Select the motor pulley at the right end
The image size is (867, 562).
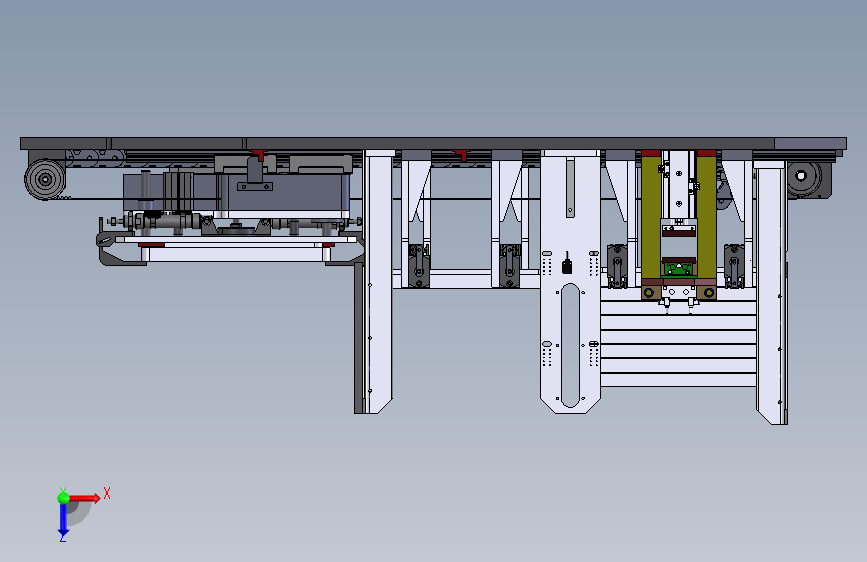[x=801, y=176]
